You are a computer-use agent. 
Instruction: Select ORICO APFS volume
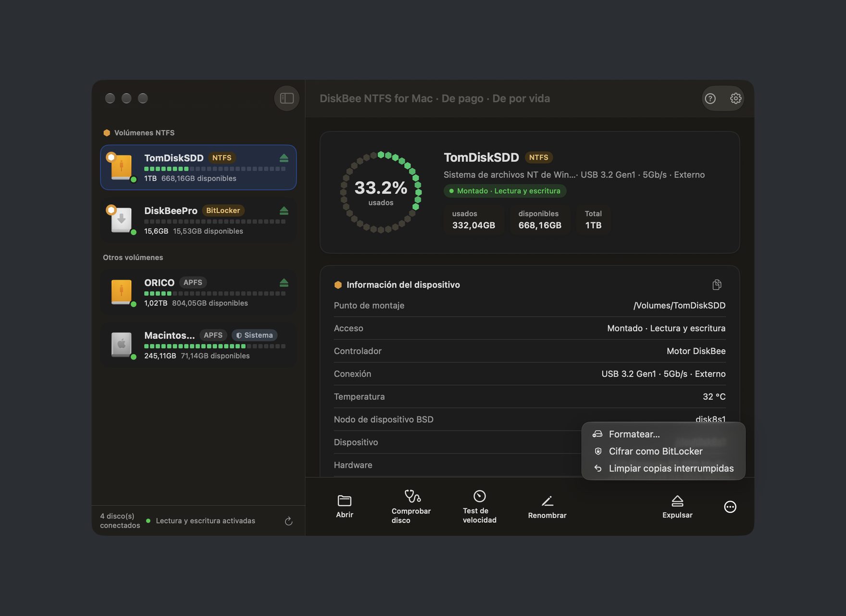point(198,292)
